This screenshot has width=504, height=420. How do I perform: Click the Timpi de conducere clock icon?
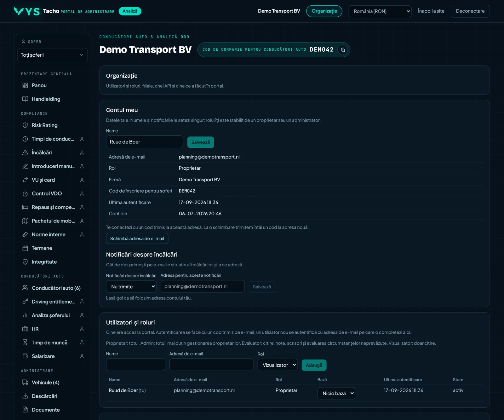pos(25,139)
